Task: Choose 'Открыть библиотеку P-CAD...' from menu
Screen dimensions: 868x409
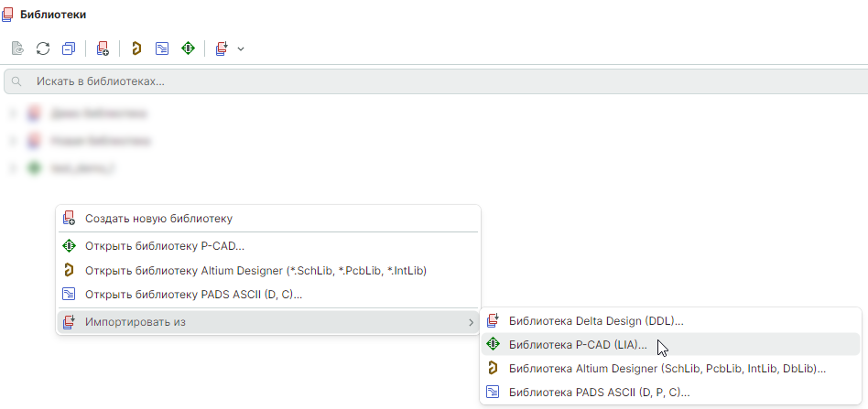Action: (164, 246)
